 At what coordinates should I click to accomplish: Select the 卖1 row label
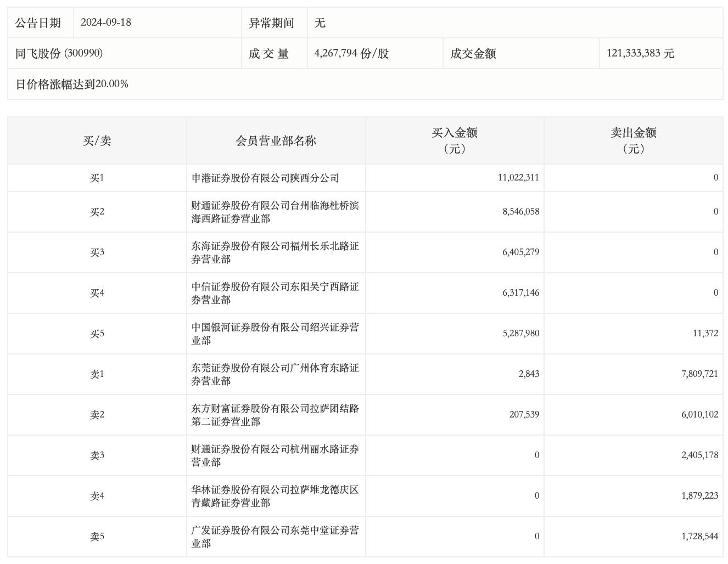tap(97, 374)
